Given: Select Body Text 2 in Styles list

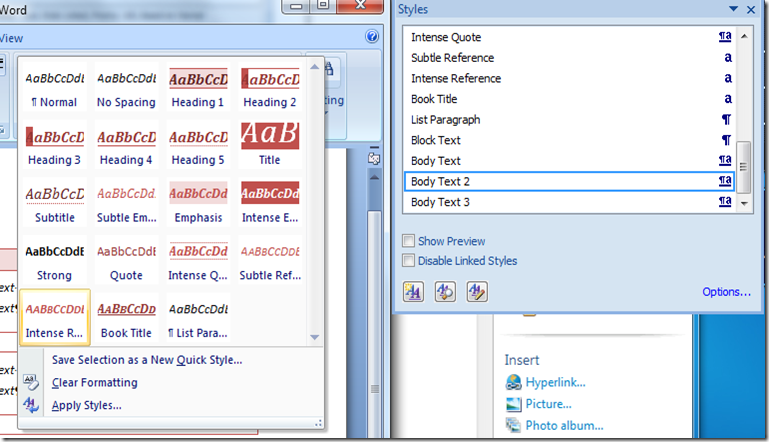Looking at the screenshot, I should pos(569,182).
